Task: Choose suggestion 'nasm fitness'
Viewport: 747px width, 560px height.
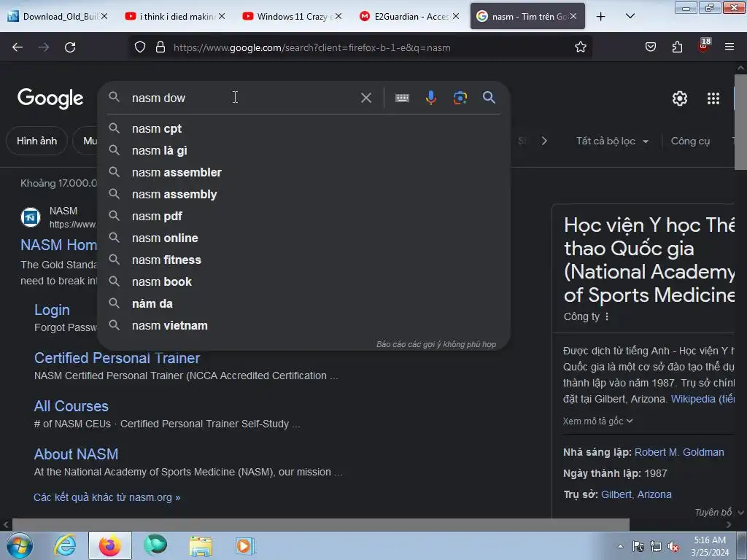Action: [304, 260]
